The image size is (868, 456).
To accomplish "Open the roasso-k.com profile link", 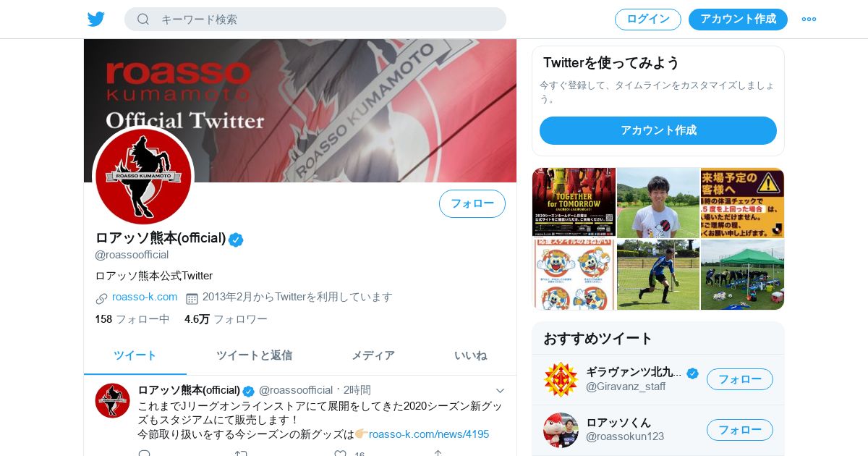I will tap(145, 297).
